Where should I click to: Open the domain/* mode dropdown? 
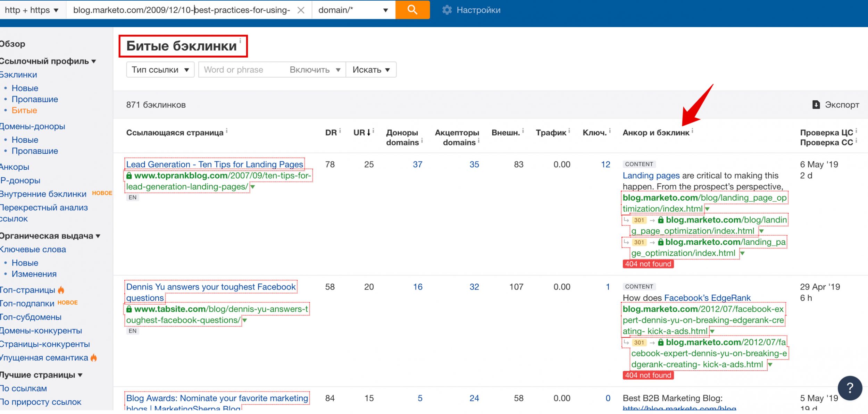coord(353,10)
